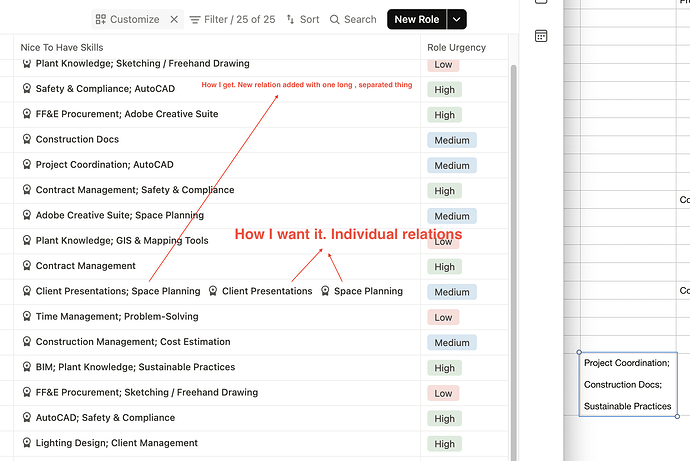This screenshot has height=461, width=690.
Task: Open relation FF&E Procurement; Sketching / Freehand Drawing
Action: tap(147, 392)
